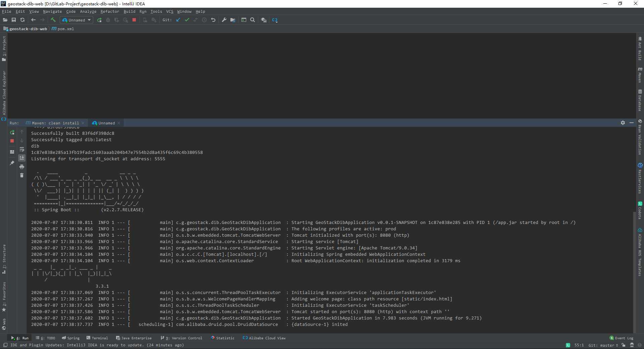Viewport: 644px width, 349px height.
Task: Open Spring tool window
Action: (x=70, y=338)
